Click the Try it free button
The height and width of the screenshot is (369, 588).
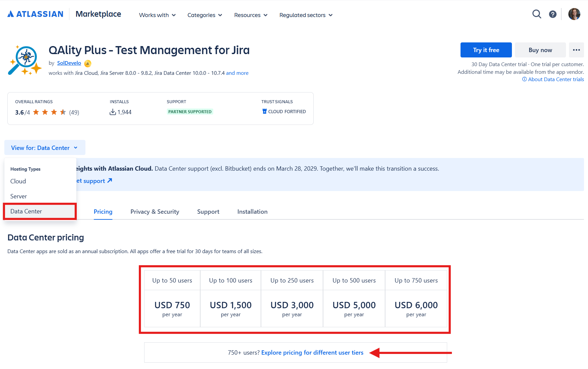(486, 50)
